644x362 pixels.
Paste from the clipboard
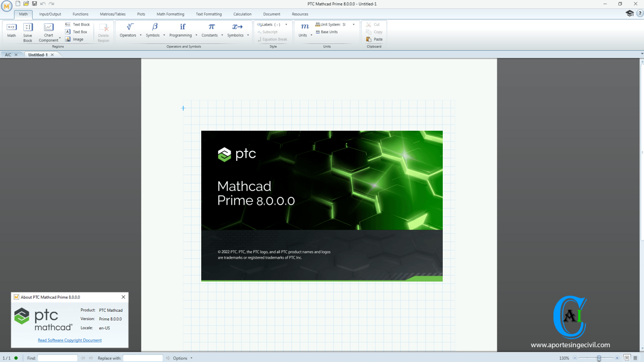(x=374, y=39)
